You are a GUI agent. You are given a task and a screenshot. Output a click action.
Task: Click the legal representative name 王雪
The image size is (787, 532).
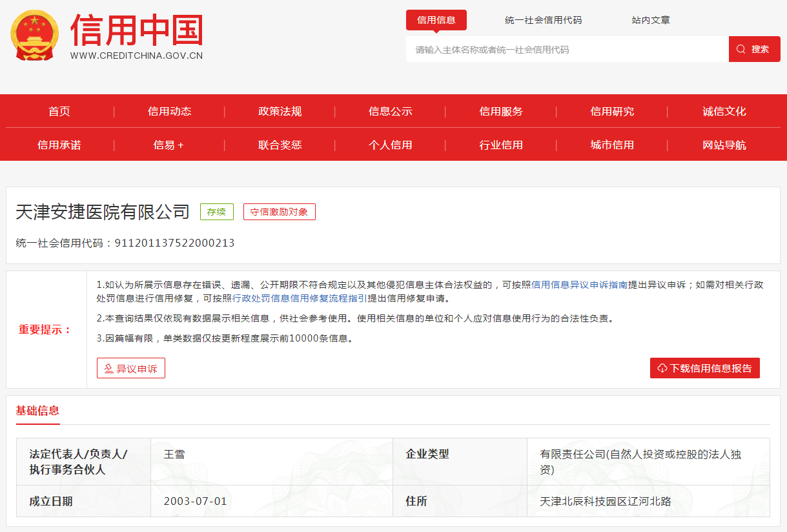174,455
